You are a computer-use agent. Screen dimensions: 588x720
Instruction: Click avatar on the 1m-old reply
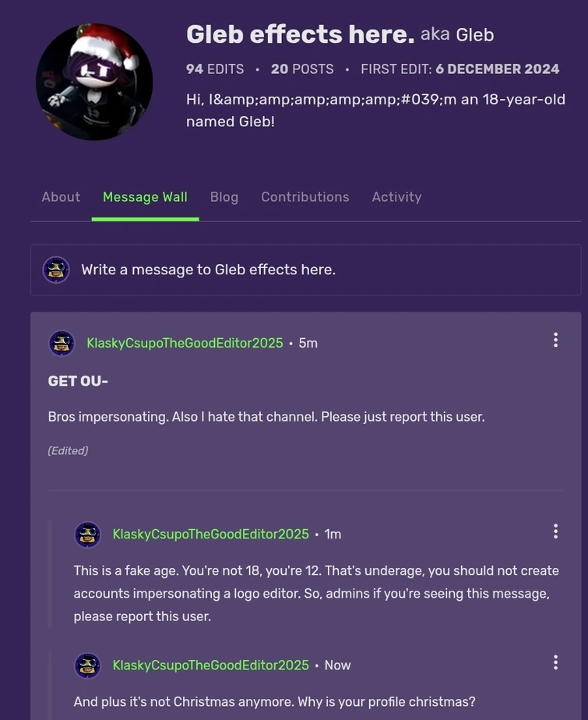87,535
